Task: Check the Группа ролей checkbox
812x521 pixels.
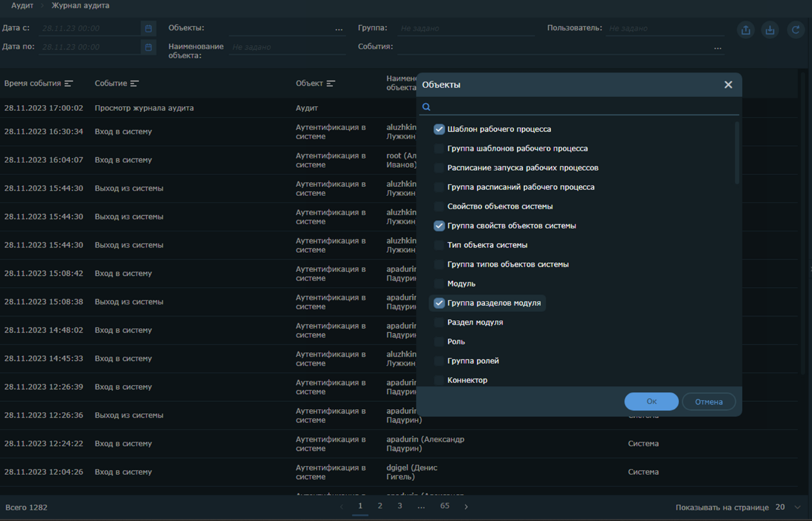Action: 439,361
